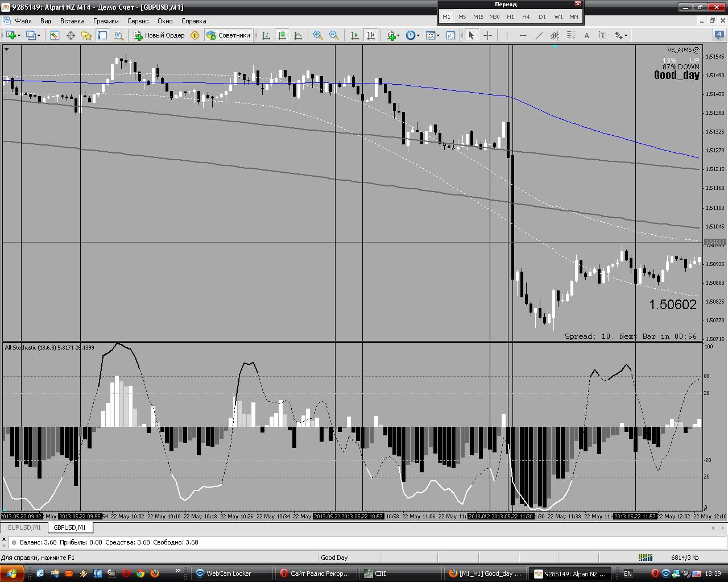
Task: Select the M1 timeframe
Action: point(446,16)
